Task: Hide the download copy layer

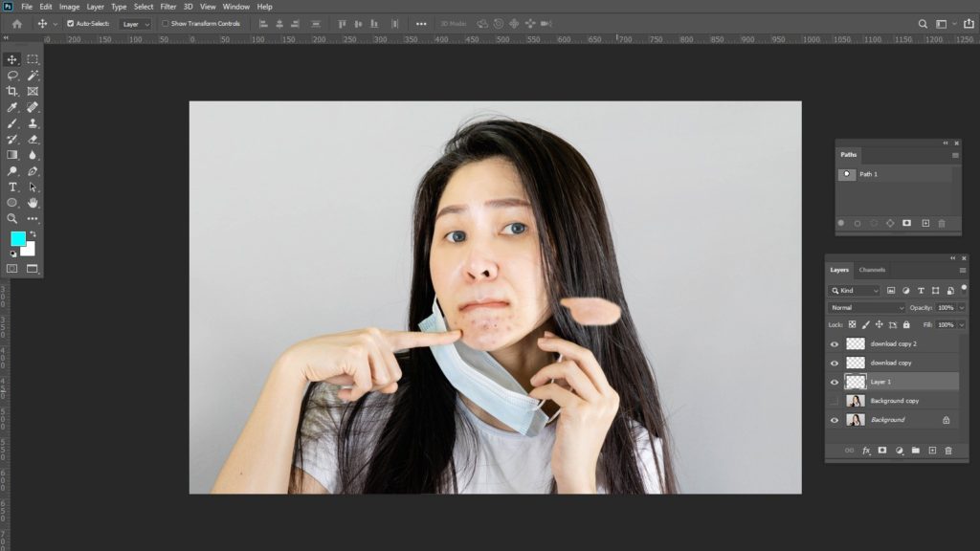Action: (835, 363)
